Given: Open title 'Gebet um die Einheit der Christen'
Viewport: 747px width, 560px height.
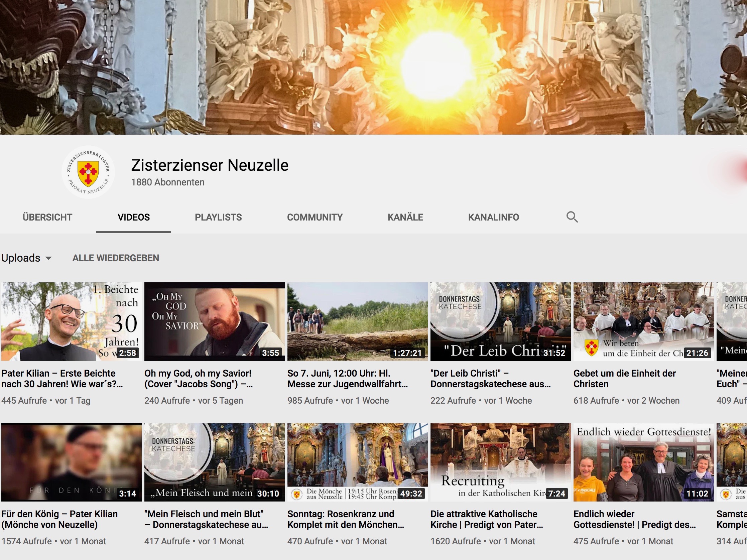Looking at the screenshot, I should (x=625, y=379).
